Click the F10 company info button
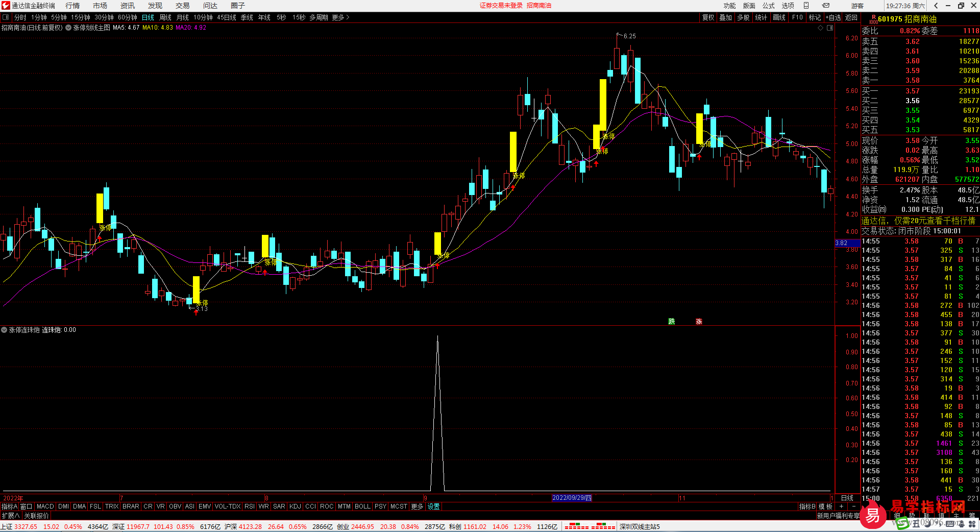 pos(797,17)
